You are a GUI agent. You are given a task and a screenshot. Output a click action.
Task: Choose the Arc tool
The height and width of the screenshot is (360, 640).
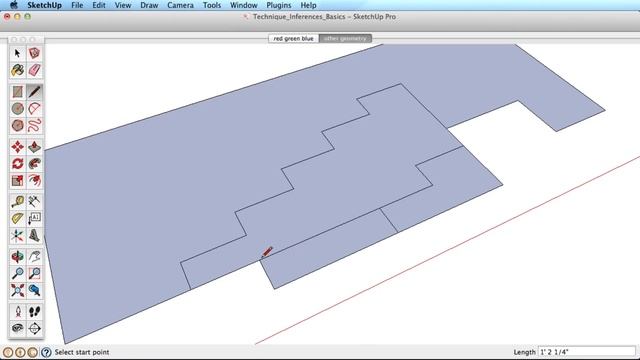(34, 109)
